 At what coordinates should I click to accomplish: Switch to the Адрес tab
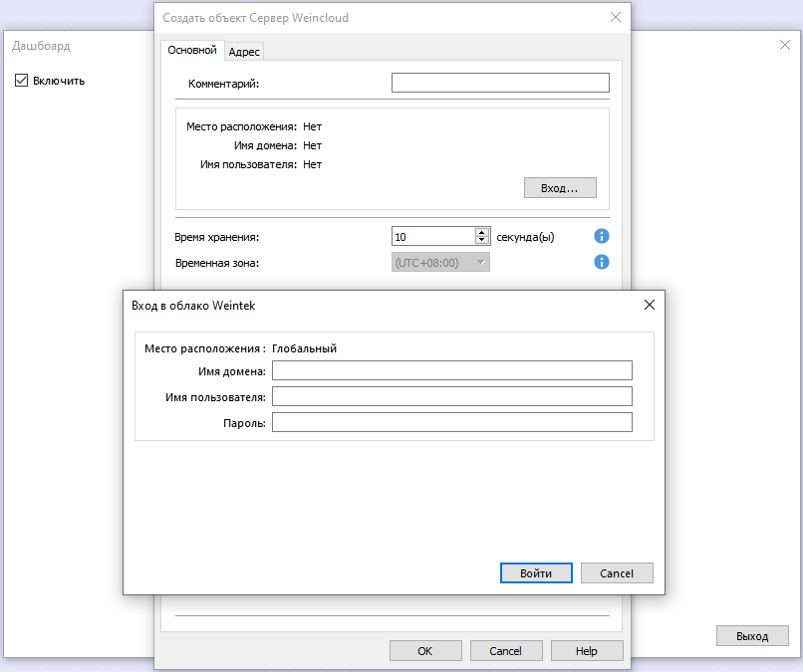tap(244, 52)
